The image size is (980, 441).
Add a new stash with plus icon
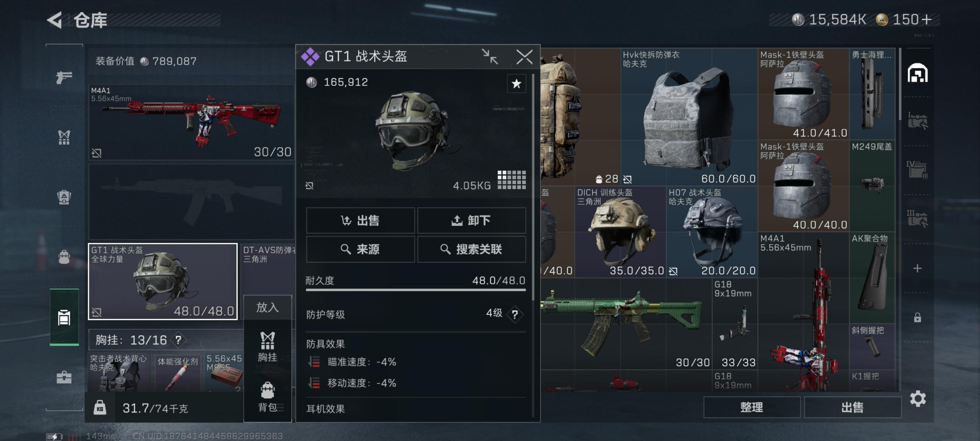[917, 268]
